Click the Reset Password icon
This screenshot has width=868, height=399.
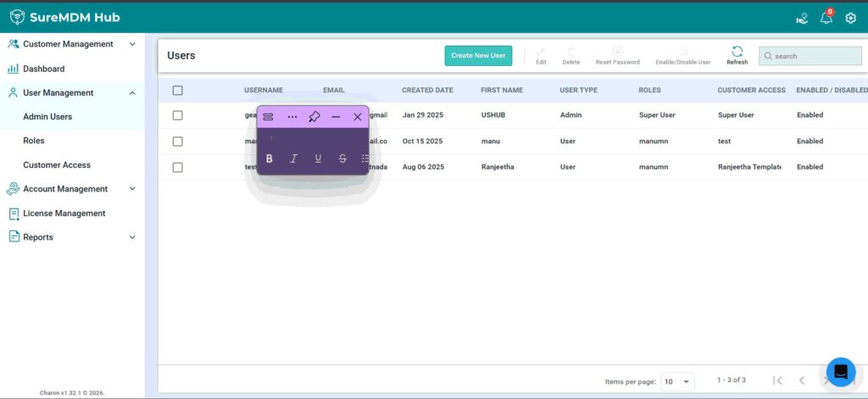point(618,52)
